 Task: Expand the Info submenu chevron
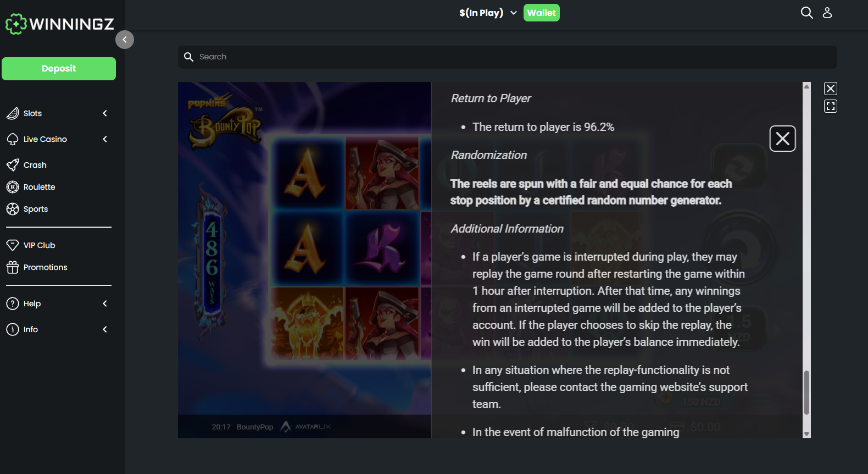[105, 329]
